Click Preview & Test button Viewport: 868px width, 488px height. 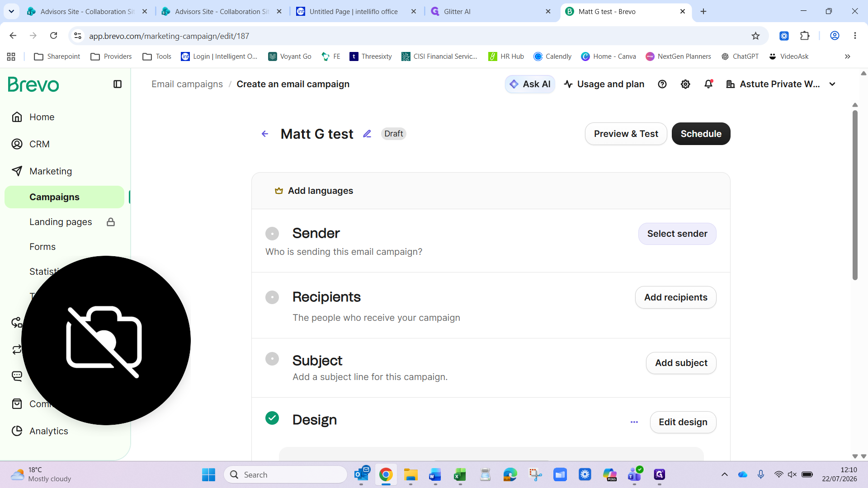pyautogui.click(x=626, y=134)
